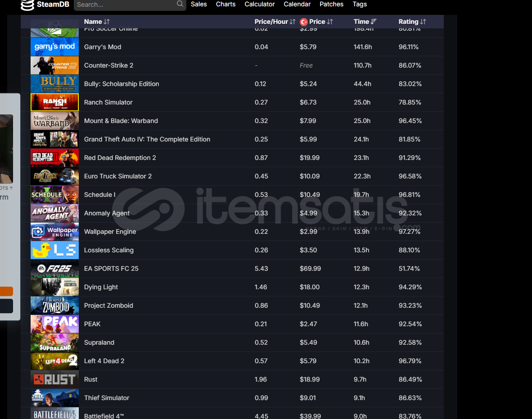Image resolution: width=532 pixels, height=419 pixels.
Task: Open Grand Theft Auto IV link
Action: (147, 139)
